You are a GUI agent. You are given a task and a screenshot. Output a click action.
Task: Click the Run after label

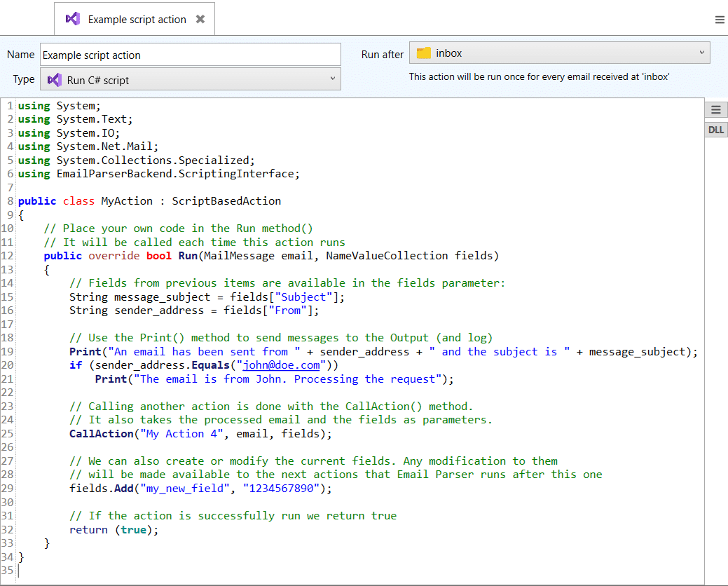[x=382, y=55]
